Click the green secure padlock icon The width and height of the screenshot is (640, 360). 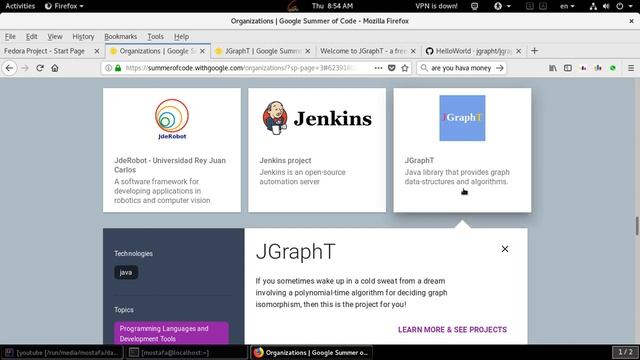pyautogui.click(x=118, y=68)
